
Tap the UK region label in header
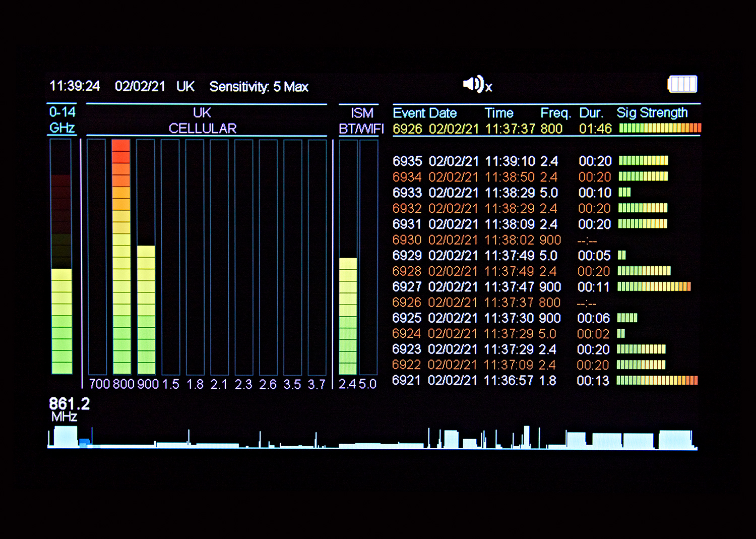click(x=185, y=87)
